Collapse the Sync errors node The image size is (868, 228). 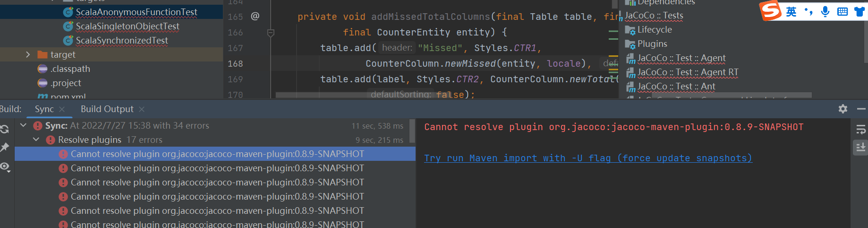click(23, 125)
